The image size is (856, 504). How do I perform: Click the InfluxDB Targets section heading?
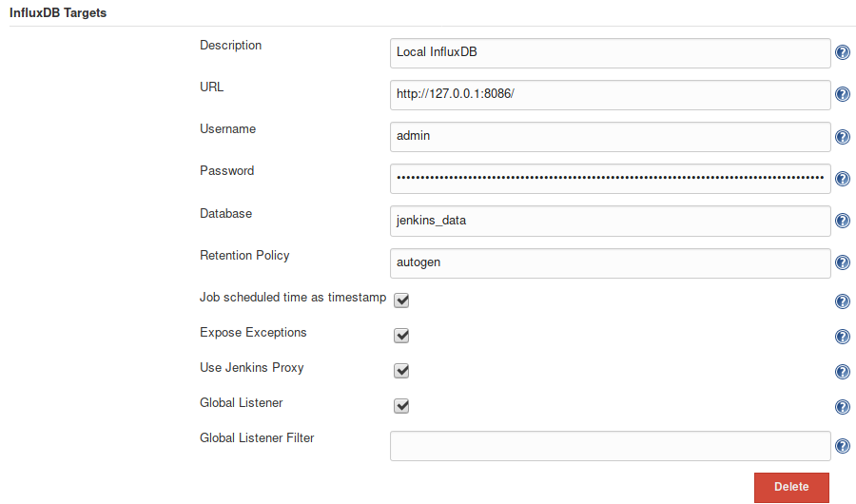58,13
